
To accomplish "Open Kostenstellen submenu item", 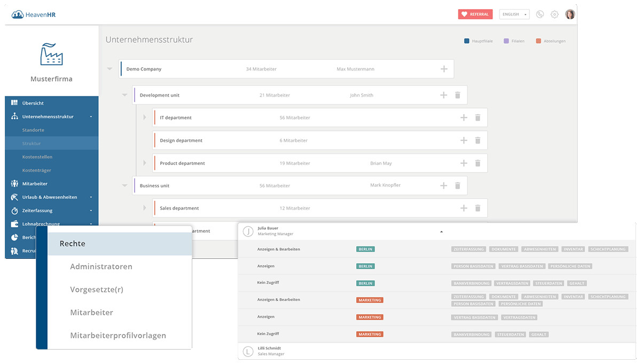I will point(37,157).
